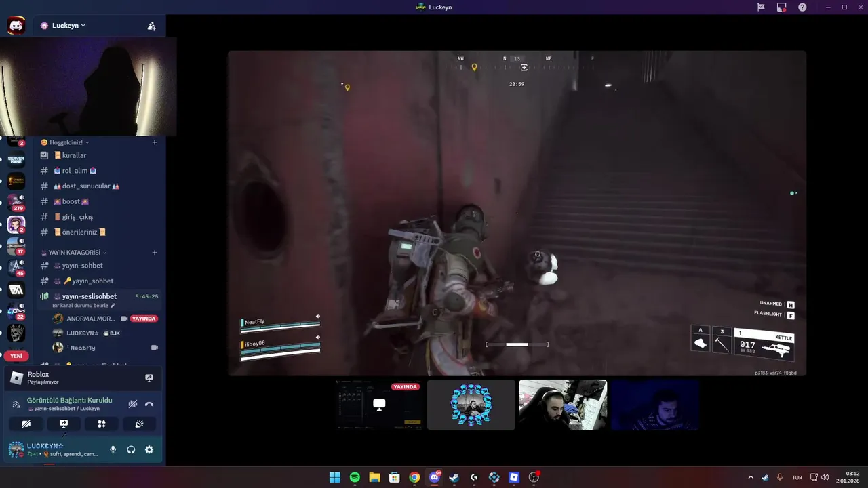Open Roblox from the taskbar
Viewport: 868px width, 488px height.
coord(514,477)
